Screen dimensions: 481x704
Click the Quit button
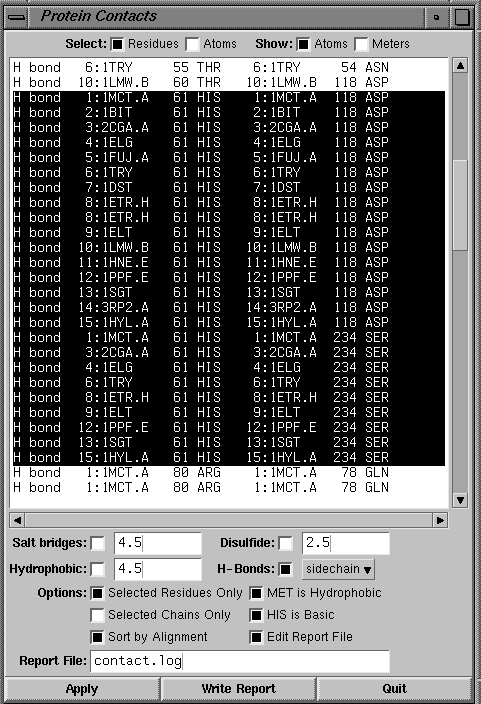coord(395,689)
